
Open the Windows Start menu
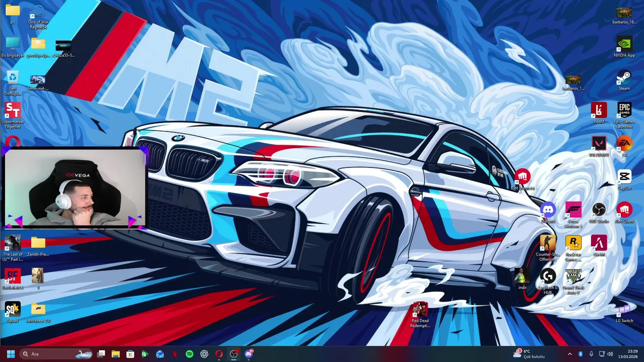[11, 354]
